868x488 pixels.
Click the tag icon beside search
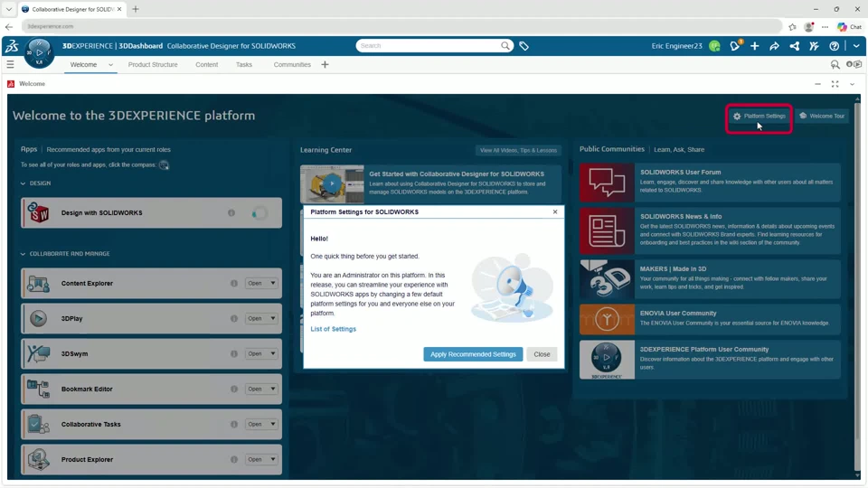click(x=524, y=46)
